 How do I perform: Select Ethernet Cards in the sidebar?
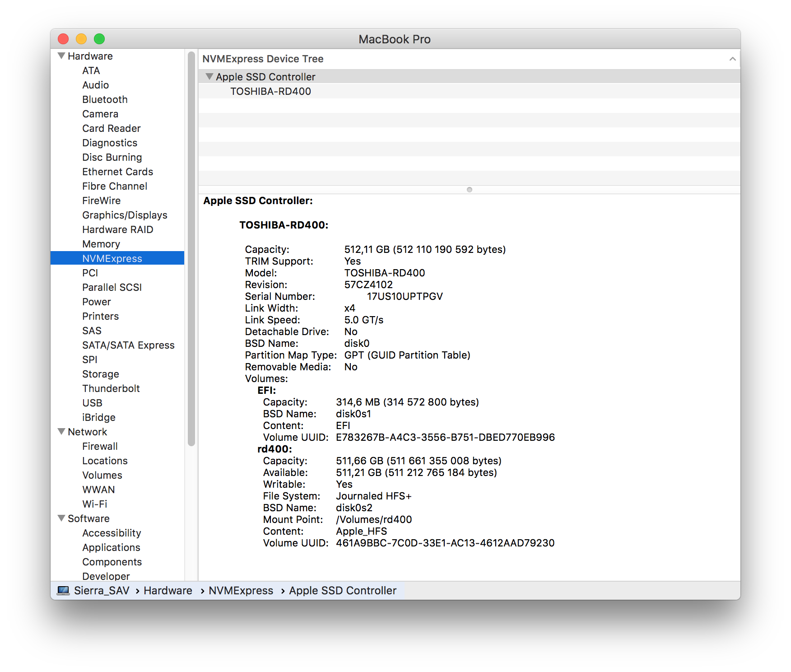coord(118,172)
